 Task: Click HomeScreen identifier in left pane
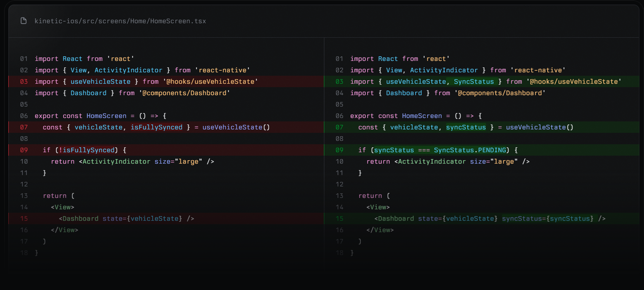pyautogui.click(x=107, y=116)
